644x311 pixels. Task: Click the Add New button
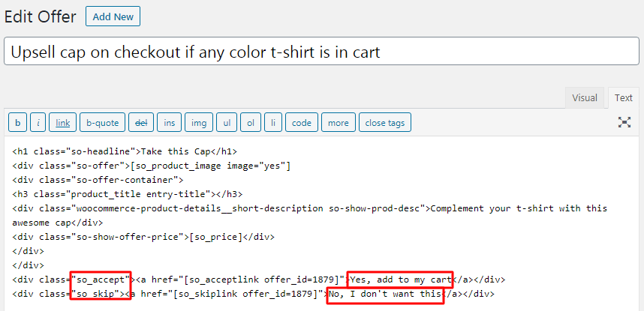click(x=113, y=16)
